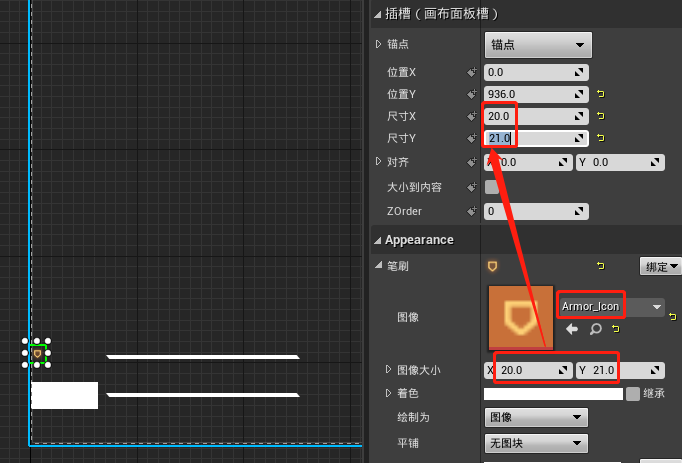
Task: Click the 尺寸X value field
Action: (x=536, y=116)
